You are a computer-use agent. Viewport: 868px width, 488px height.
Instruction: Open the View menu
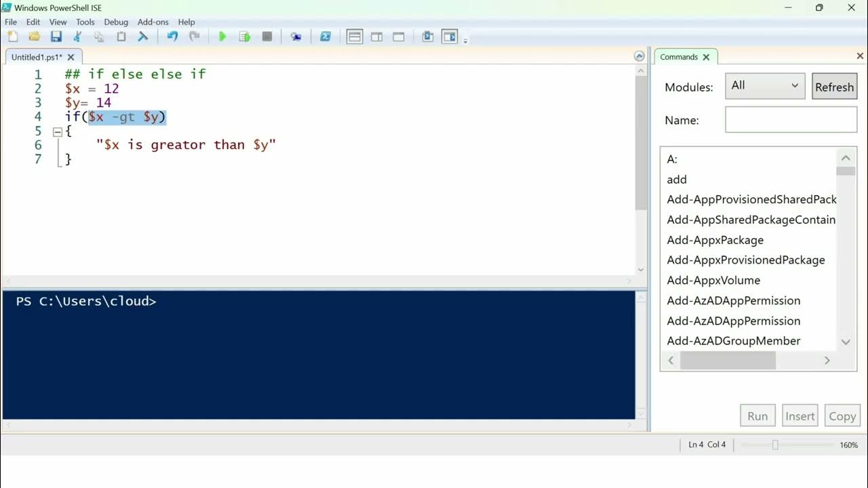click(58, 22)
